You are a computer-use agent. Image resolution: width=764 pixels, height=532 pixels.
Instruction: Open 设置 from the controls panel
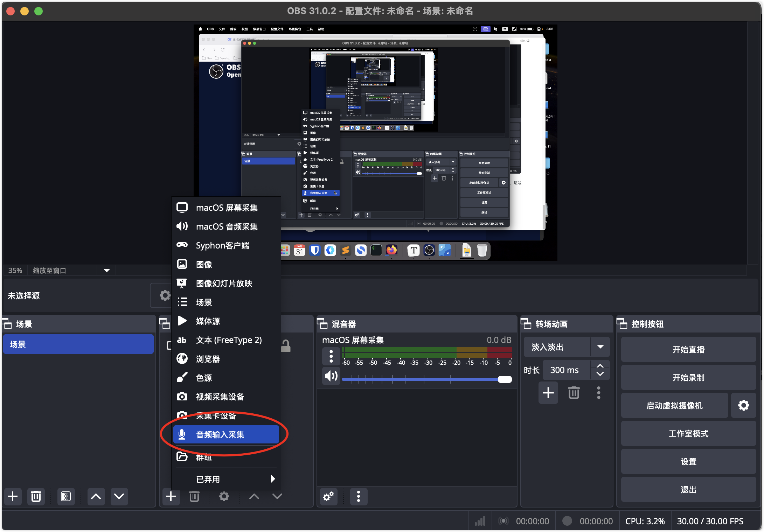[688, 461]
